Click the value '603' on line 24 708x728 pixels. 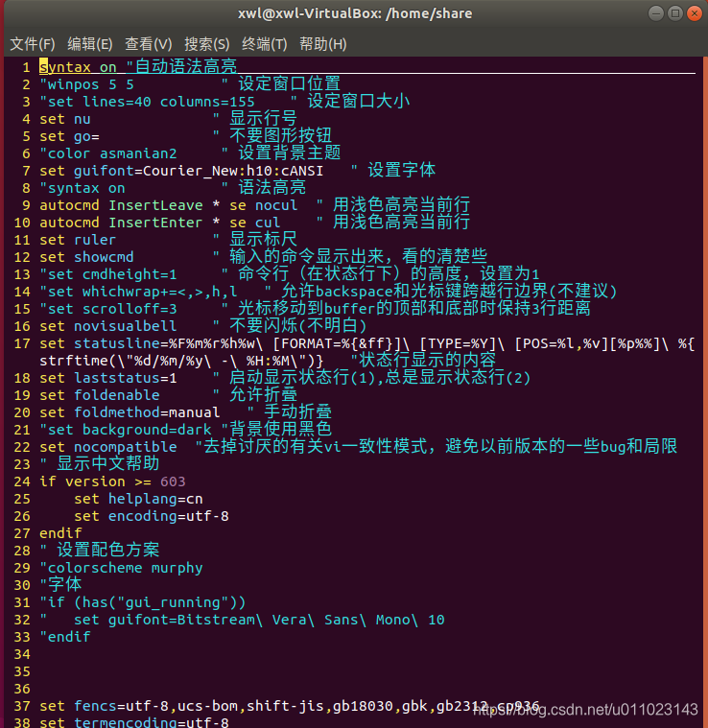(174, 481)
